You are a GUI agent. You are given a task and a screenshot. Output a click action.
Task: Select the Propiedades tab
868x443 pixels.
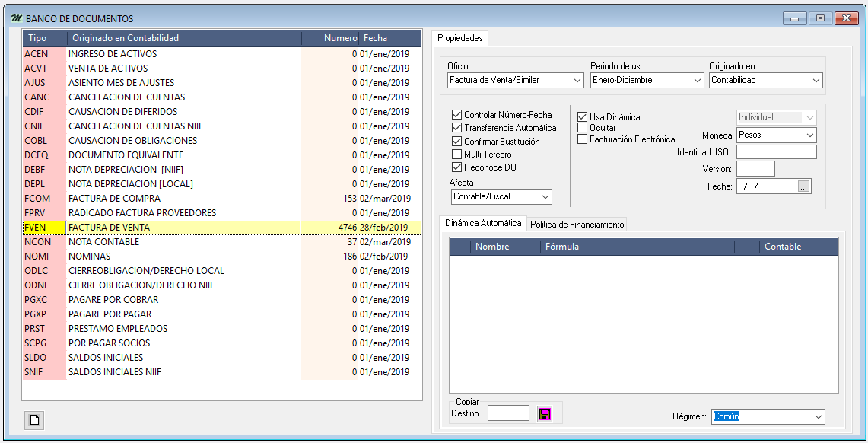pyautogui.click(x=459, y=38)
